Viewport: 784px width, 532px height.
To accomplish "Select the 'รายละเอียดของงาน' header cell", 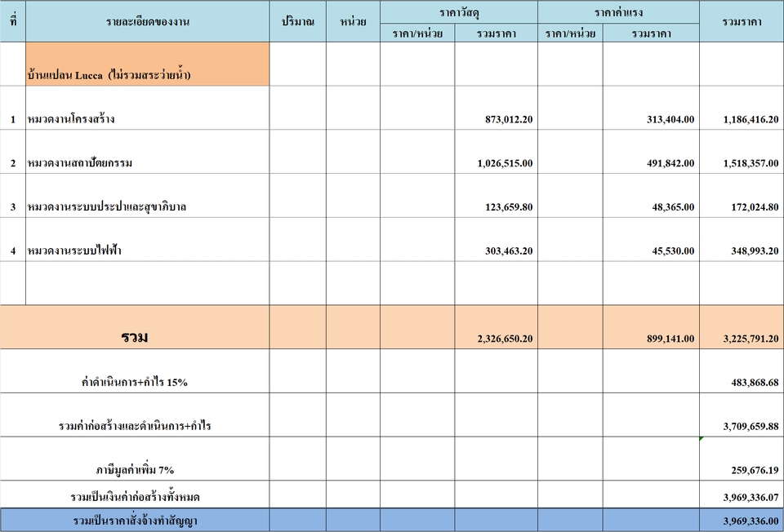I will point(148,21).
